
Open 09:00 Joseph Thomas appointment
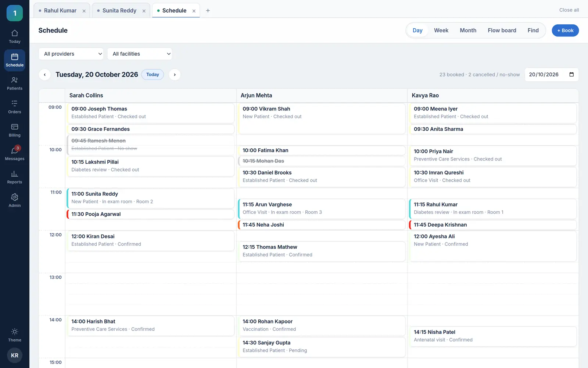click(x=150, y=113)
